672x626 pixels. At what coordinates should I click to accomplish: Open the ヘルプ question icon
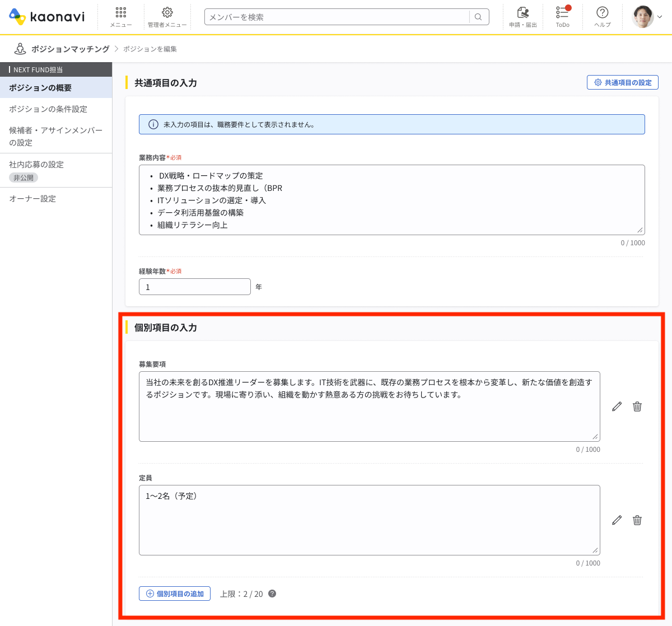602,17
